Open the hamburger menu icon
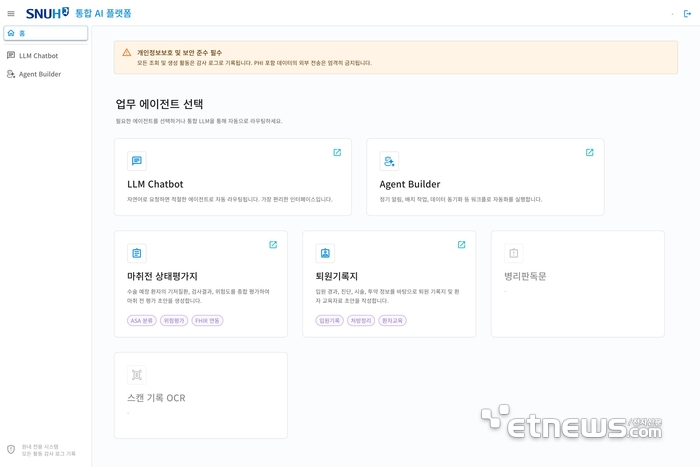This screenshot has height=467, width=700. tap(11, 14)
